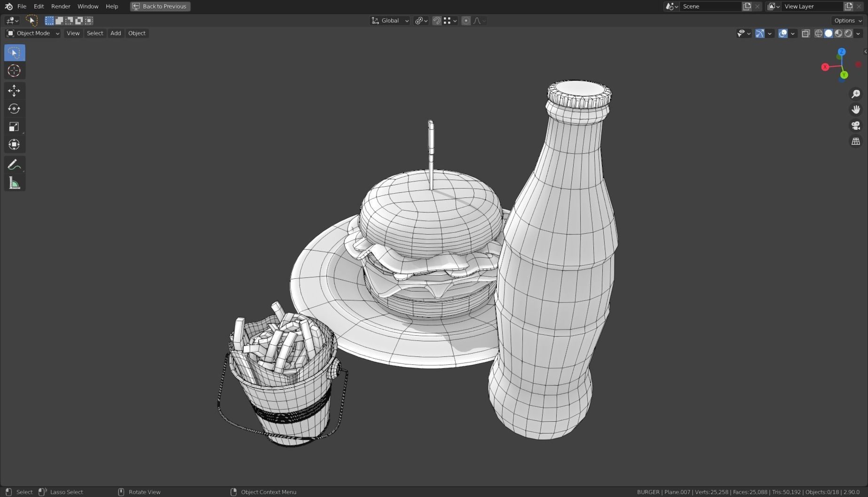
Task: Select the Measure ruler tool
Action: point(15,183)
